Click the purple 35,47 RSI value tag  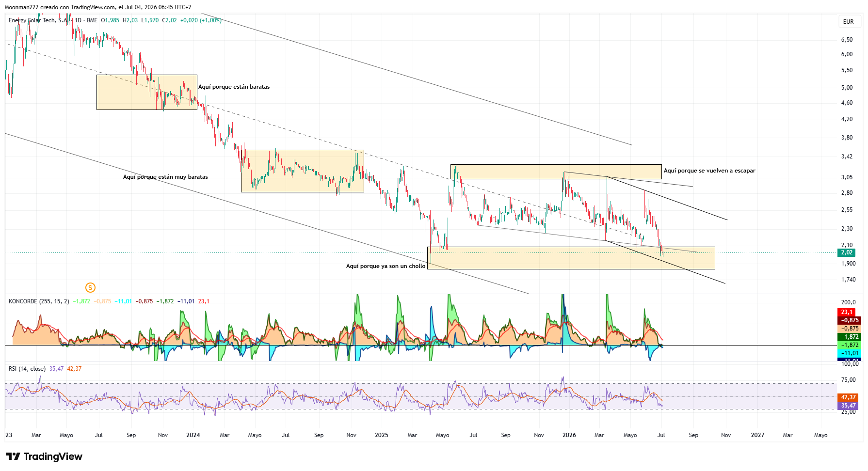click(x=848, y=406)
